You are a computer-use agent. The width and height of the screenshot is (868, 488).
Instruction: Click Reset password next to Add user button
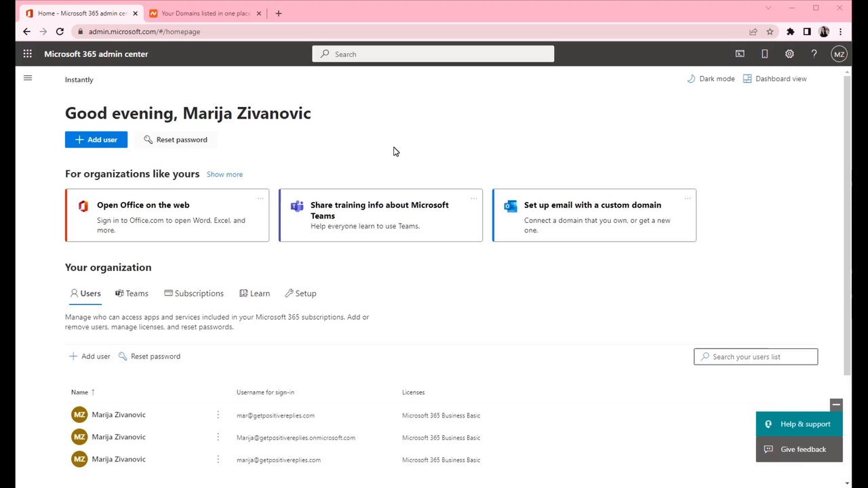[x=176, y=140]
